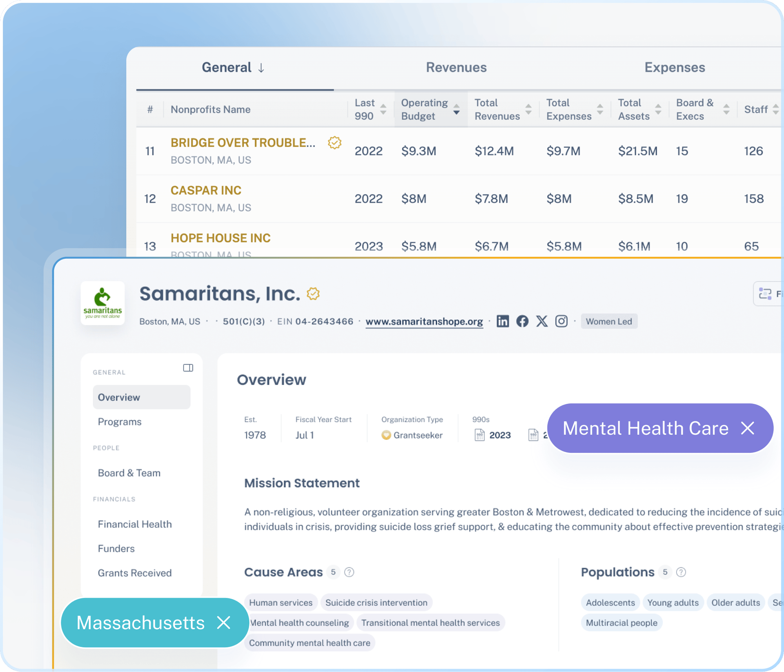
Task: Open the Samaritans LinkedIn page icon
Action: pos(503,321)
